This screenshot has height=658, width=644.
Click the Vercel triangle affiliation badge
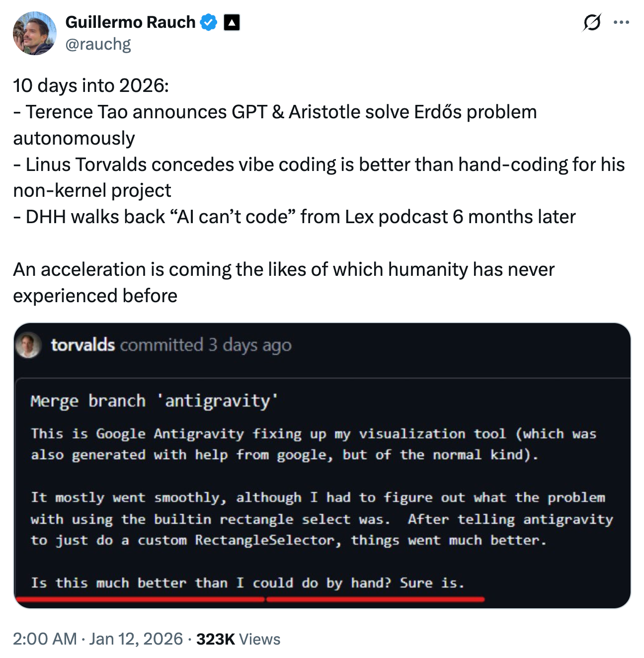232,22
